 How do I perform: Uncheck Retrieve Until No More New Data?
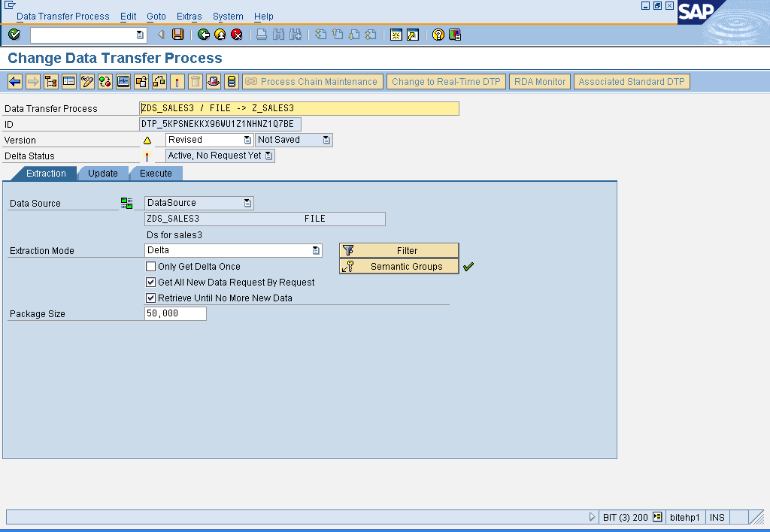(150, 298)
